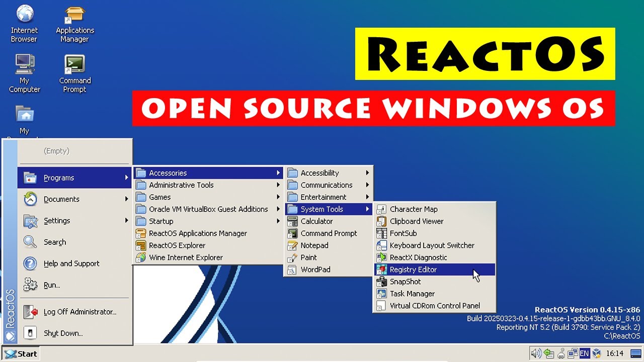The width and height of the screenshot is (644, 362).
Task: Launch Paint from the Accessories menu
Action: [308, 257]
